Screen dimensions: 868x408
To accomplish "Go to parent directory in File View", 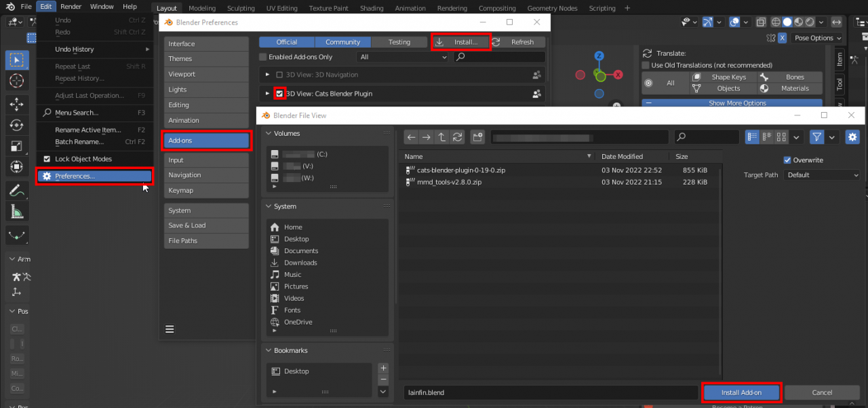I will click(442, 137).
